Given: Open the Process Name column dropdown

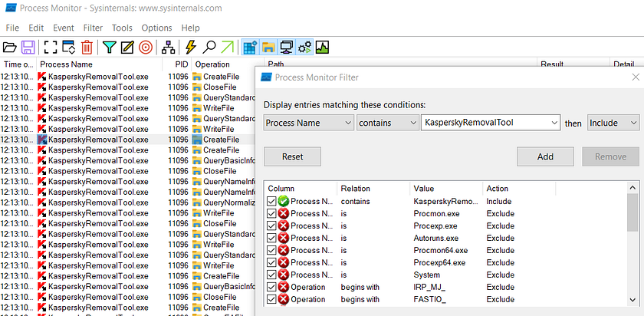Looking at the screenshot, I should click(308, 123).
